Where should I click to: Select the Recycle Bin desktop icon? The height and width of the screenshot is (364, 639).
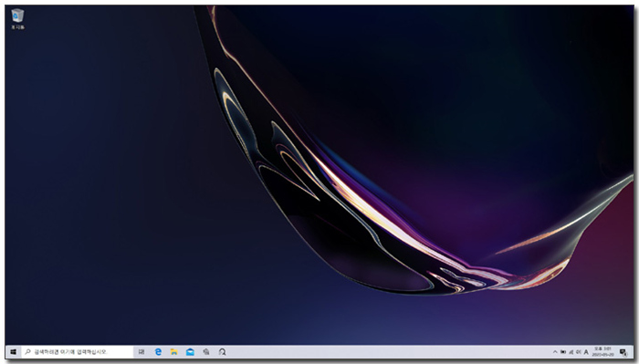[17, 19]
